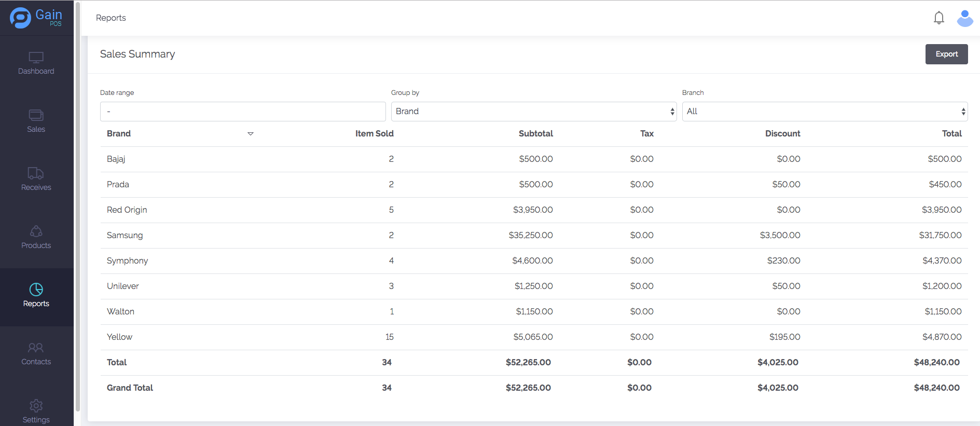Screen dimensions: 980x426
Task: Open the Sales sidebar icon
Action: pos(36,115)
